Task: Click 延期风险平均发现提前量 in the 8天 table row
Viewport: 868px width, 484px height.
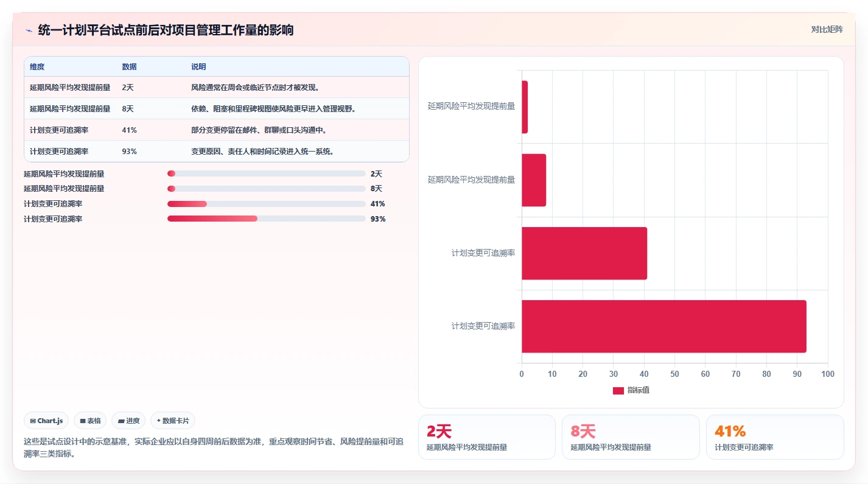Action: click(70, 109)
